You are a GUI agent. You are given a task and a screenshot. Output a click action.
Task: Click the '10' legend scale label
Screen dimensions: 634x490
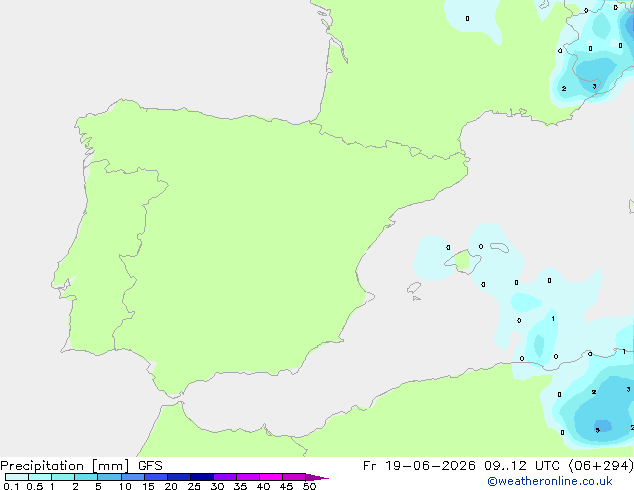pyautogui.click(x=125, y=486)
